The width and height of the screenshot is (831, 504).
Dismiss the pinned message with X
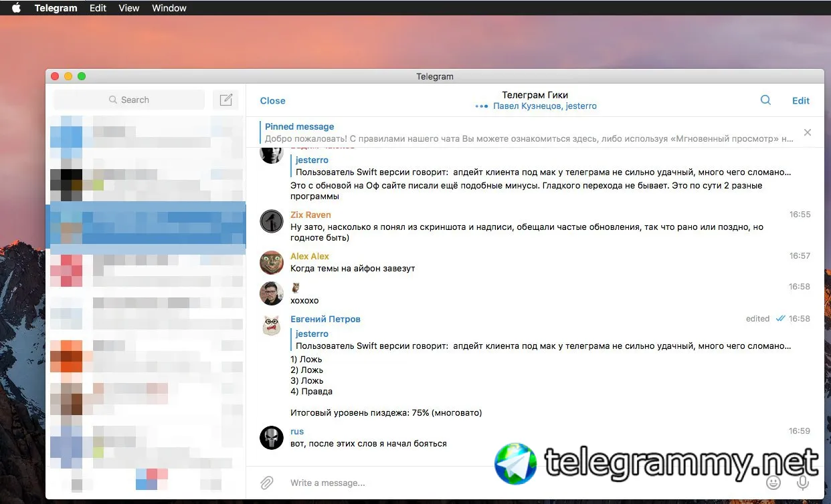pos(808,132)
